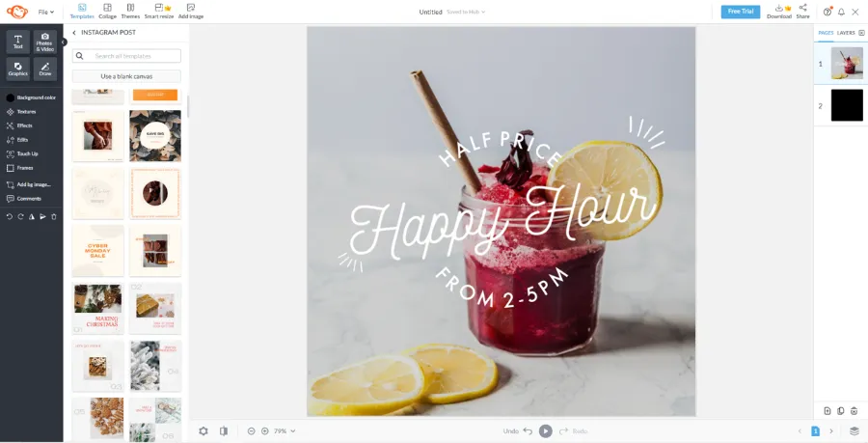
Task: Click the trash delete icon in sidebar
Action: (54, 216)
